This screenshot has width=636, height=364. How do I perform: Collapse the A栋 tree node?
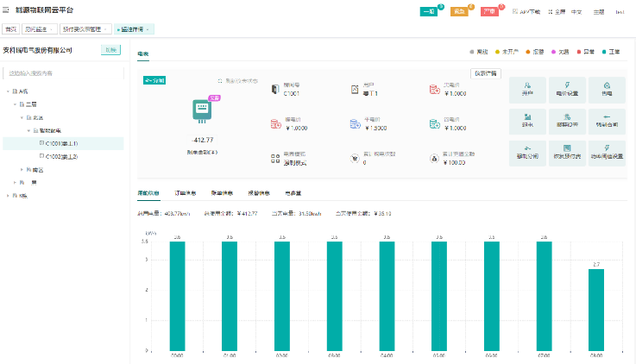pyautogui.click(x=8, y=91)
